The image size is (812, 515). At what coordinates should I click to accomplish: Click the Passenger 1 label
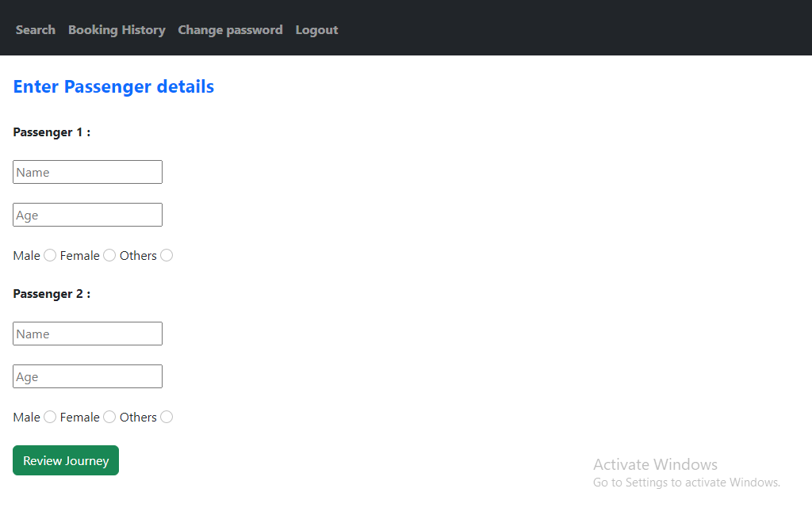[52, 132]
